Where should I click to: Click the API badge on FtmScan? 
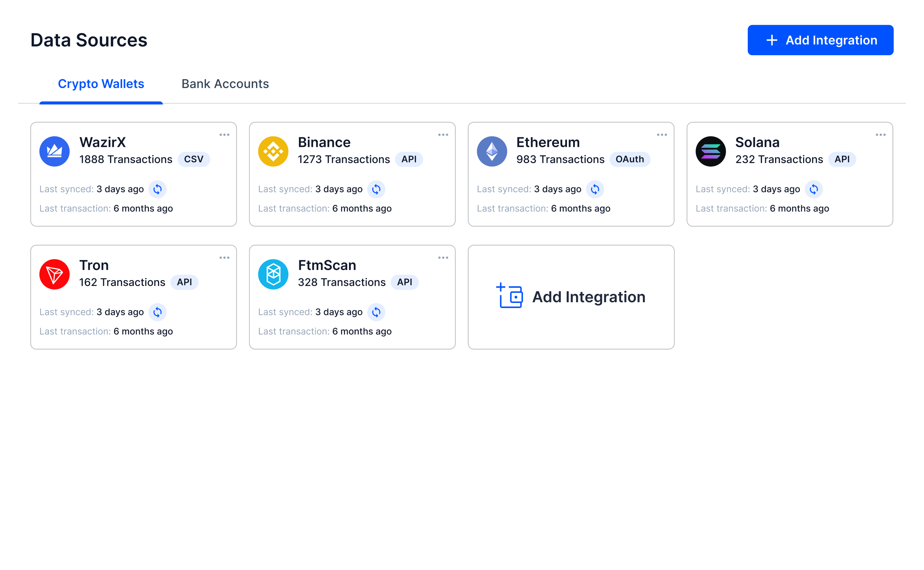(x=404, y=282)
